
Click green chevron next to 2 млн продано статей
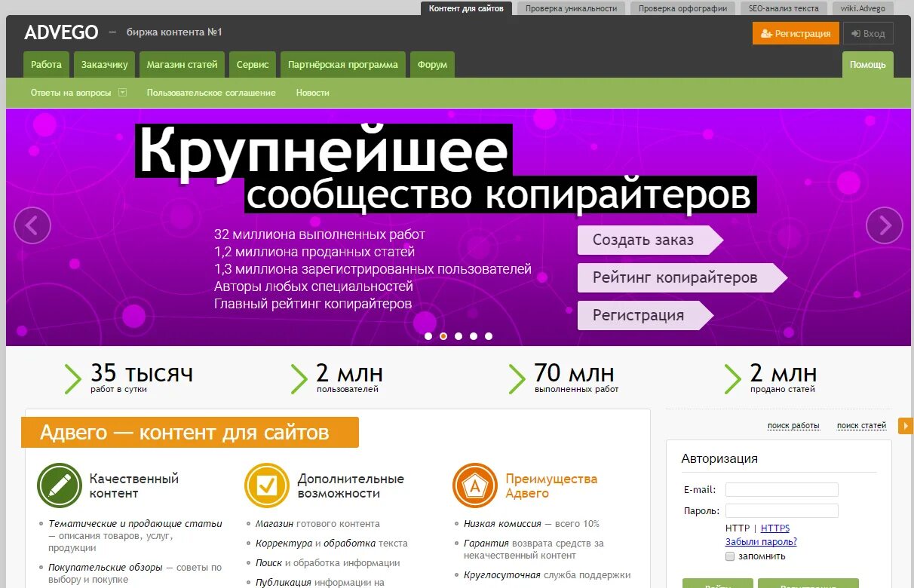[732, 378]
